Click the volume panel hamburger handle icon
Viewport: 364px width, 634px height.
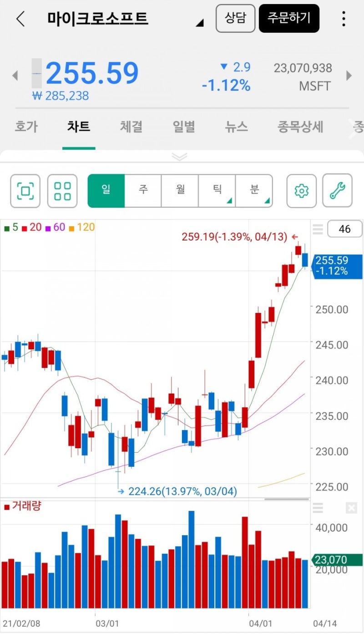[318, 508]
